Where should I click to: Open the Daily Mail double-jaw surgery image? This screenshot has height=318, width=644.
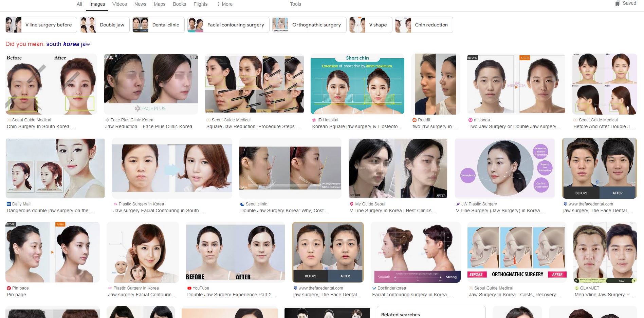click(x=55, y=168)
